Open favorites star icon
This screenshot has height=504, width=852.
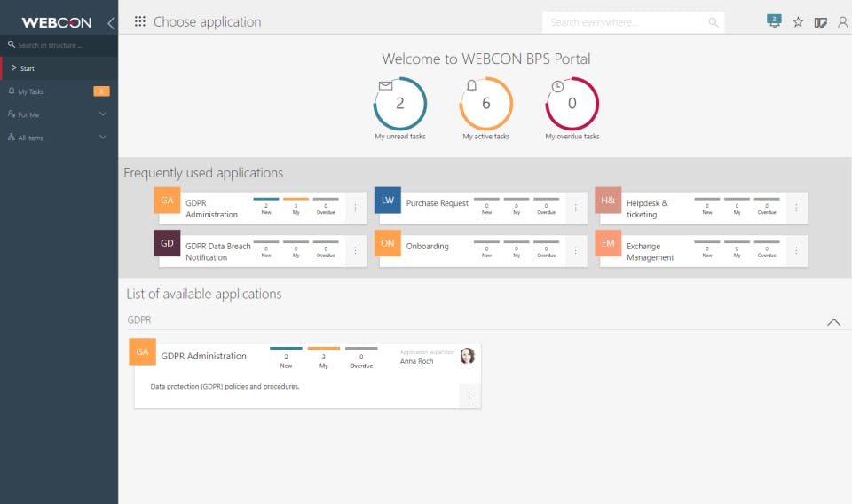point(798,21)
